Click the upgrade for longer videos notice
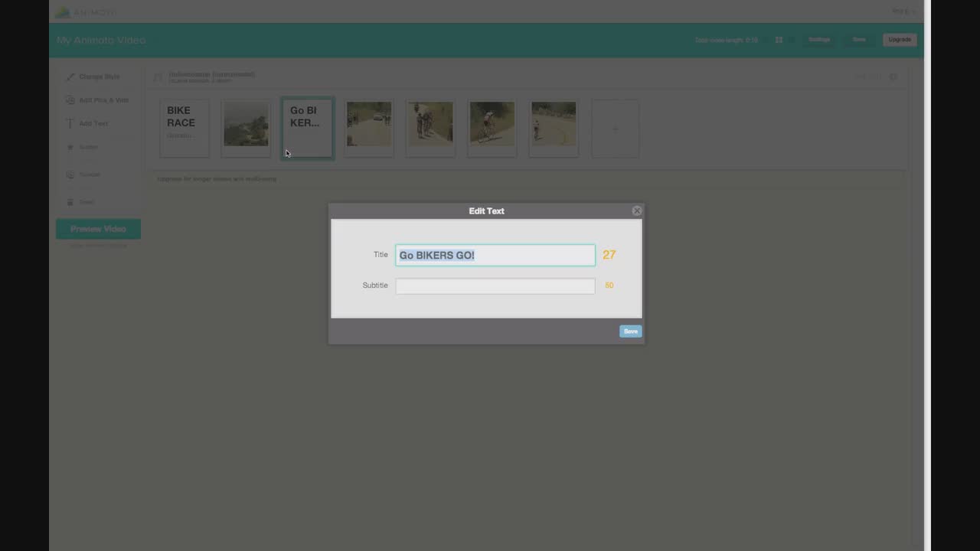This screenshot has width=980, height=551. [x=217, y=179]
